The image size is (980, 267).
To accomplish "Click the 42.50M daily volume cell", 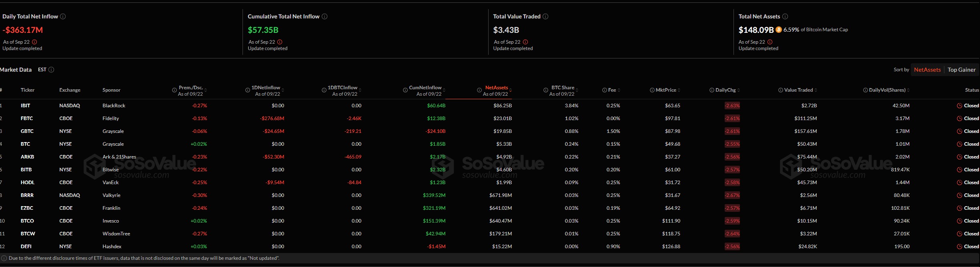I will click(901, 106).
